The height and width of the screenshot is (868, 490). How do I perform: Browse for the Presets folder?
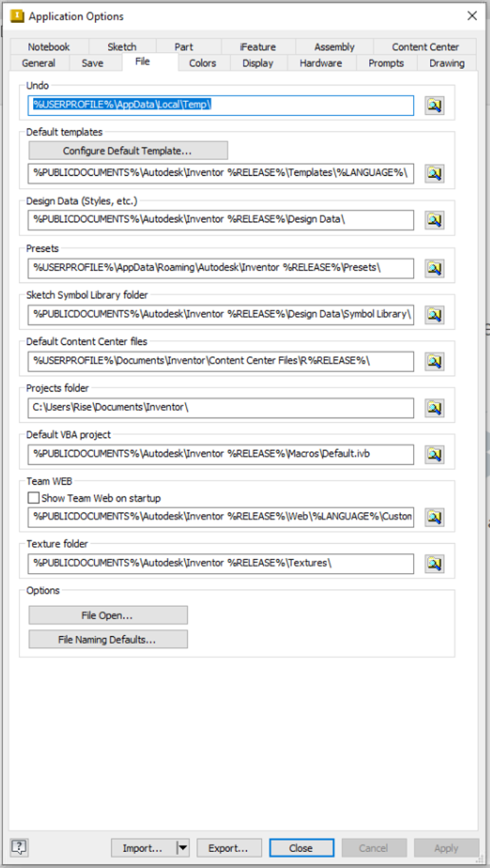click(434, 268)
